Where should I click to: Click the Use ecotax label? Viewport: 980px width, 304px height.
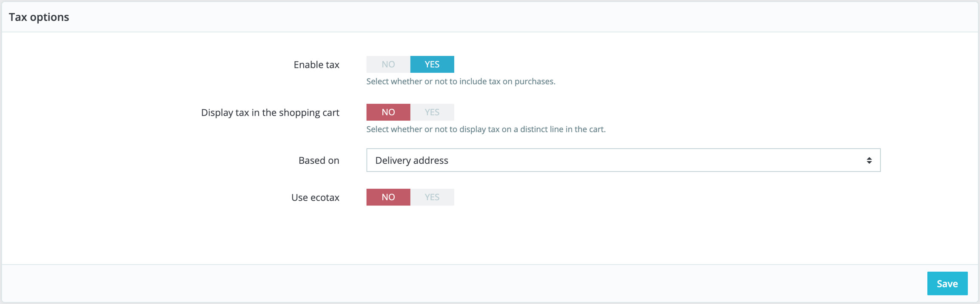click(315, 198)
